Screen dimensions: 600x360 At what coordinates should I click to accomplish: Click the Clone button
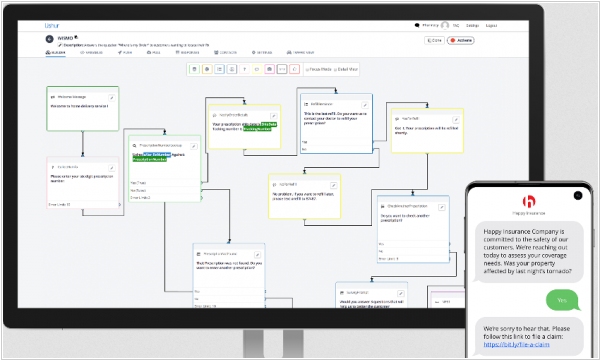pyautogui.click(x=434, y=40)
